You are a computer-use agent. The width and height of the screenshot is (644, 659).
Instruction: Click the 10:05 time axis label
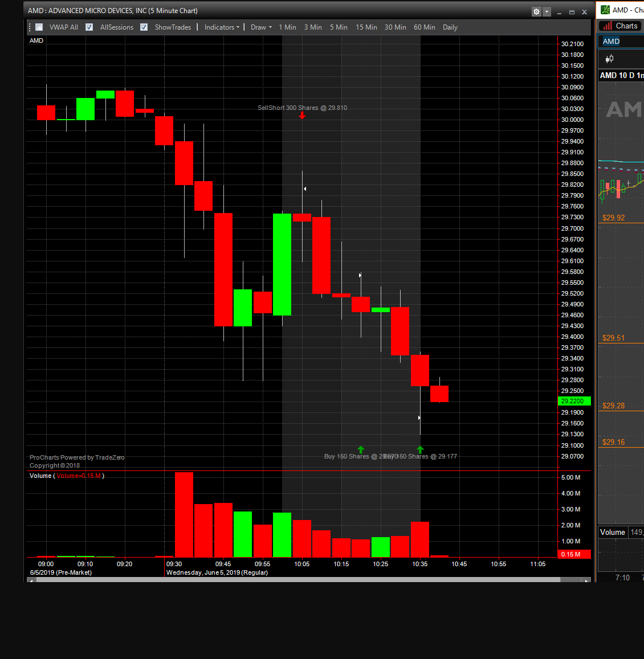pyautogui.click(x=301, y=564)
